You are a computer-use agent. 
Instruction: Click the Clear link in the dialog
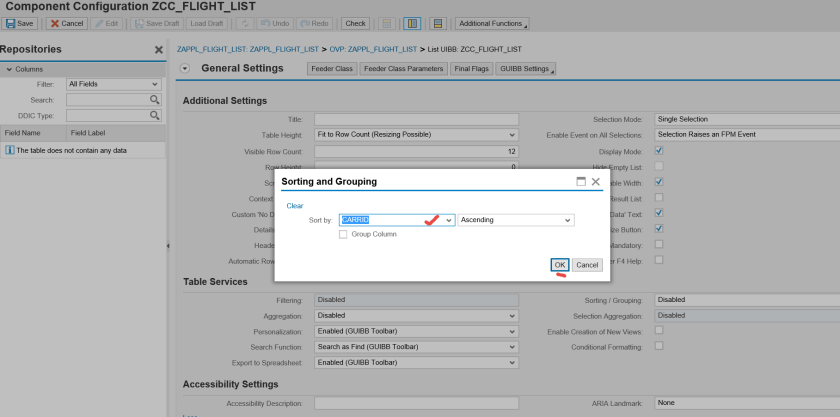pyautogui.click(x=295, y=206)
